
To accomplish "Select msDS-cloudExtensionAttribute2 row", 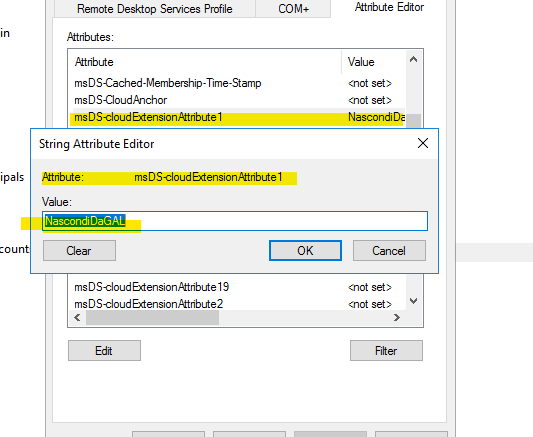I will [237, 304].
